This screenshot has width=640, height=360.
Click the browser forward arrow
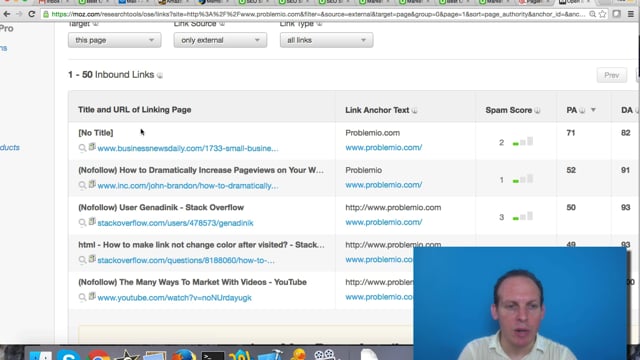(x=19, y=14)
